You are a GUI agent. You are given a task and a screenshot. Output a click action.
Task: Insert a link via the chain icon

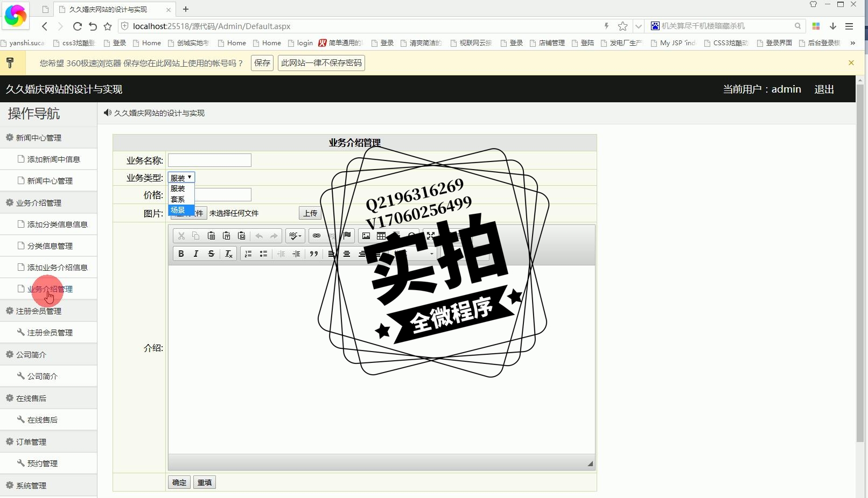tap(317, 236)
